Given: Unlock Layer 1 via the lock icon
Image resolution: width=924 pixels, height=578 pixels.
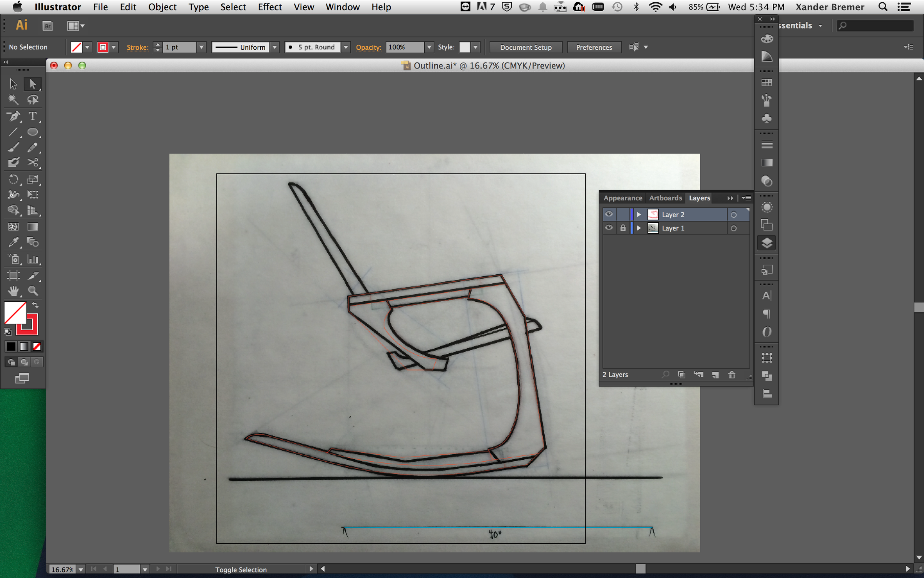Looking at the screenshot, I should point(623,228).
